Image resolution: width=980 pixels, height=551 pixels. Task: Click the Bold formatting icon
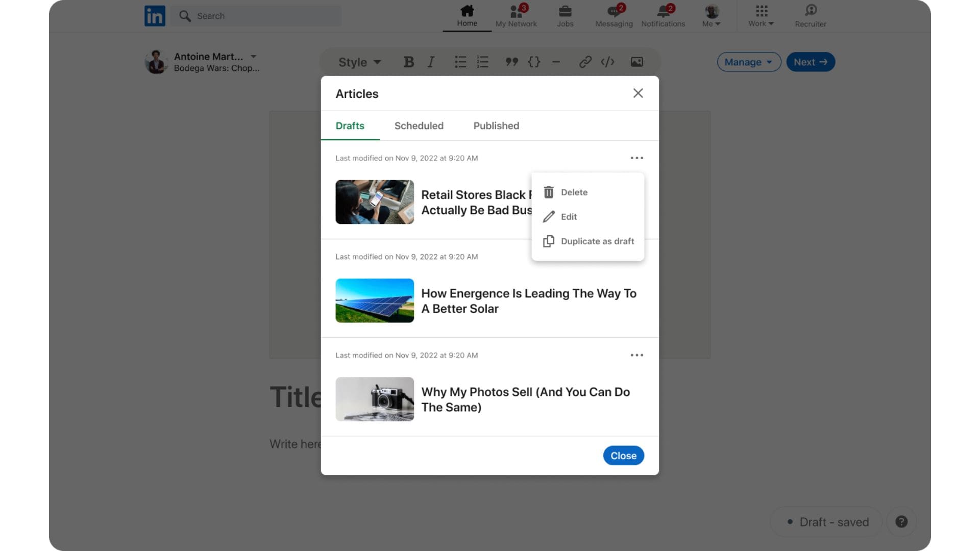point(408,62)
